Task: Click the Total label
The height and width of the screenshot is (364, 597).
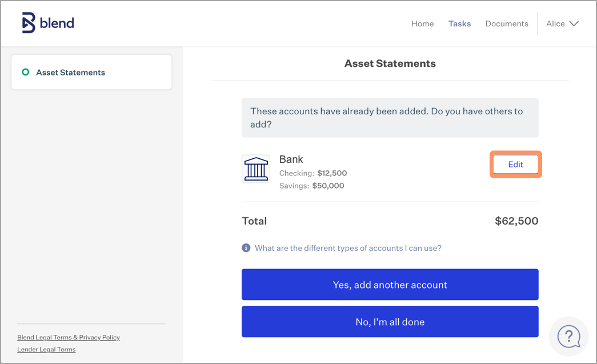Action: (254, 221)
